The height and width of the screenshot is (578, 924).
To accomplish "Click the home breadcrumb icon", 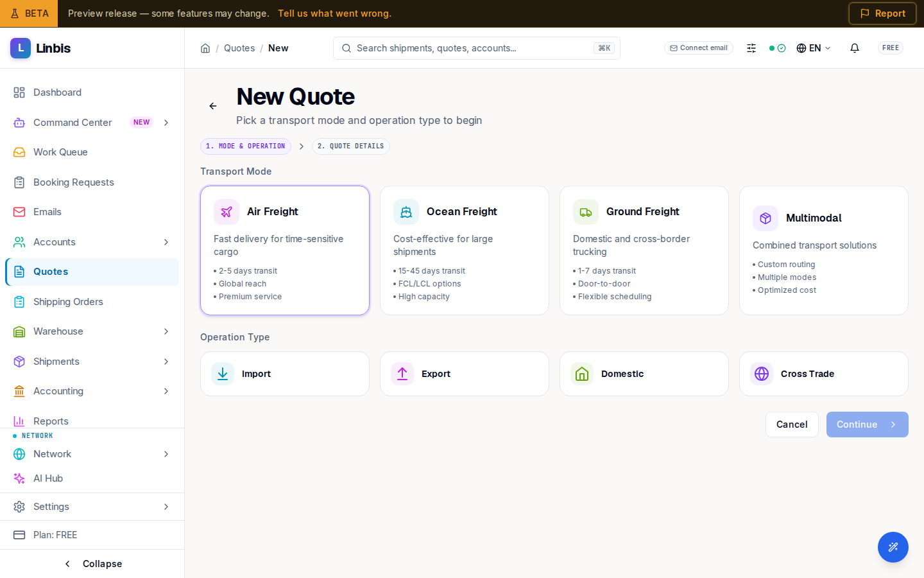I will [x=205, y=48].
